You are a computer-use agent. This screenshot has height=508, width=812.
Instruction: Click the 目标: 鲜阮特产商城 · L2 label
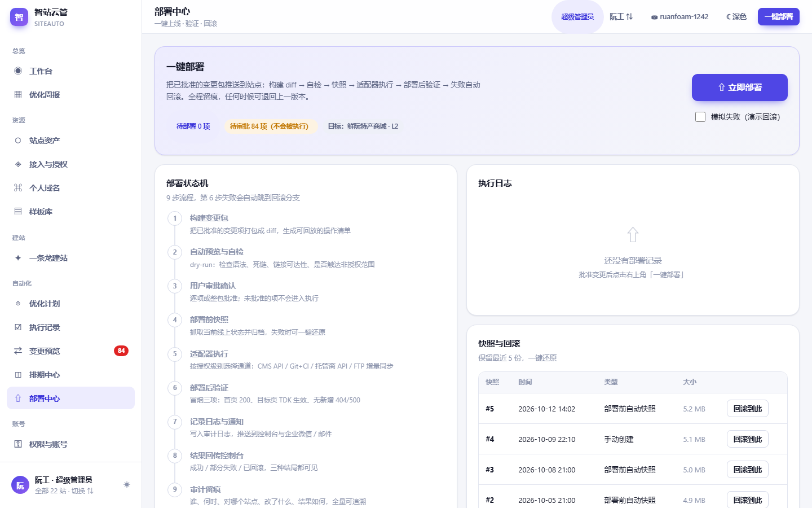click(x=363, y=126)
